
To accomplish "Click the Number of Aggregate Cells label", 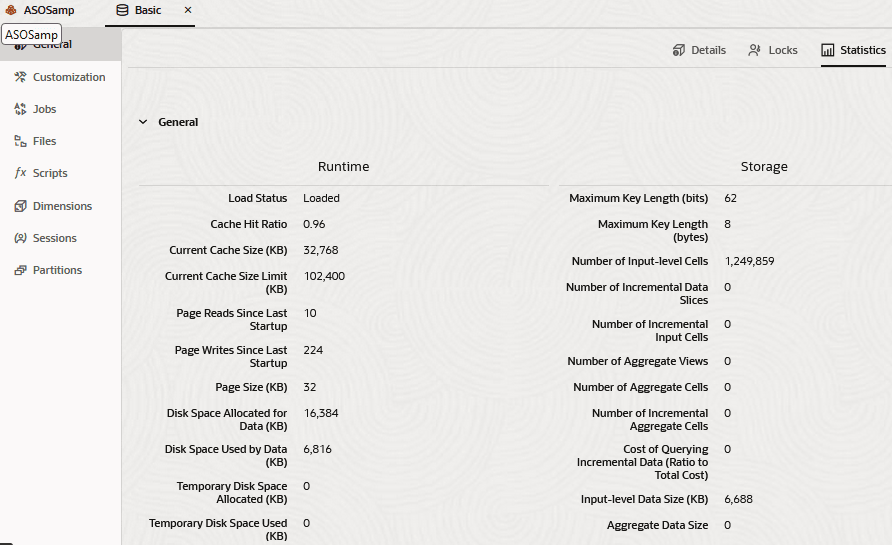I will 641,387.
